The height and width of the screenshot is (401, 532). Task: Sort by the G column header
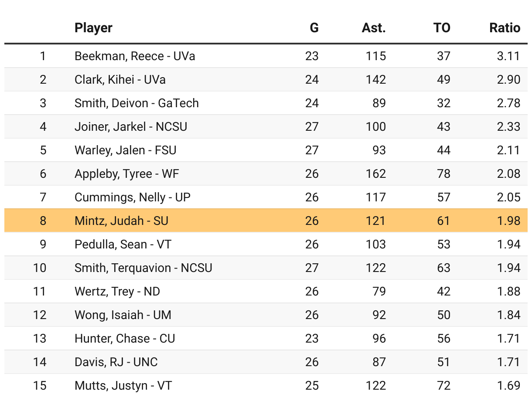[x=314, y=28]
